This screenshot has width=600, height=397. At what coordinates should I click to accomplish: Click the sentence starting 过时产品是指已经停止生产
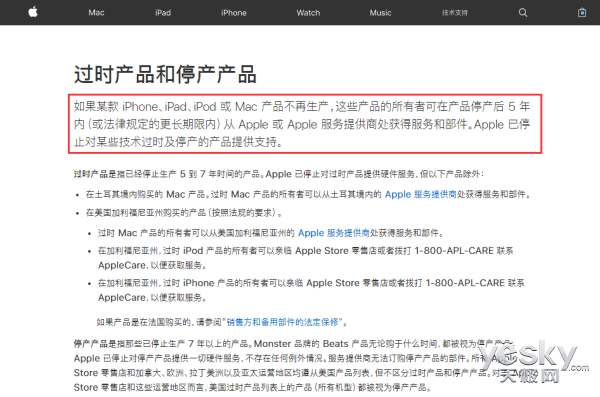click(x=279, y=174)
